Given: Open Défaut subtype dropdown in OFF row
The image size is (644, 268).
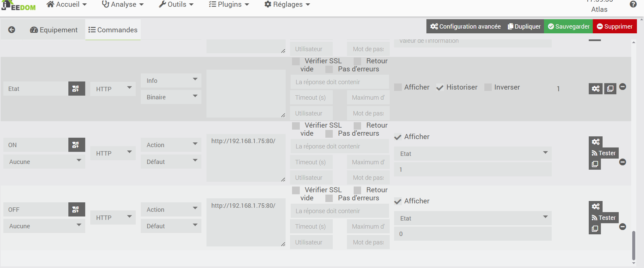Looking at the screenshot, I should click(171, 226).
